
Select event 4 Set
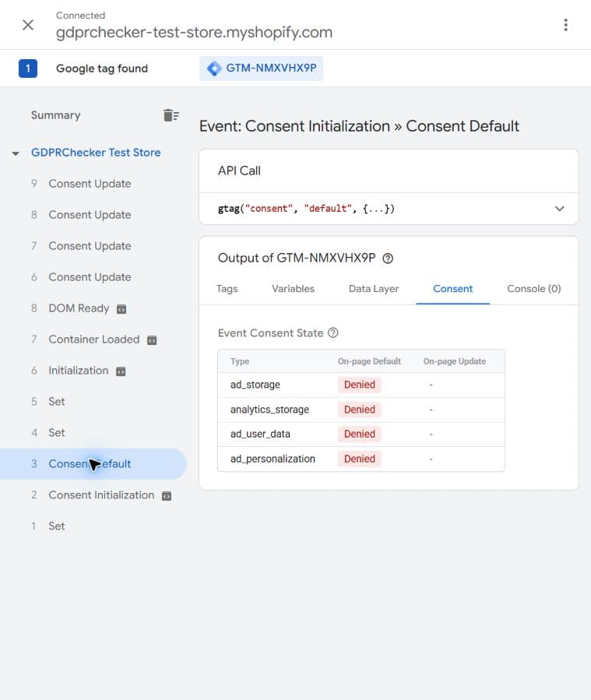(x=57, y=433)
